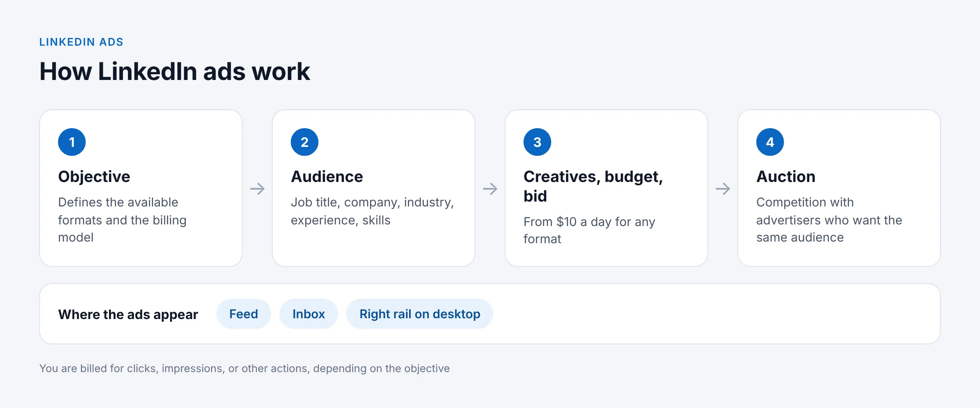Click the LINKEDIN ADS label
This screenshot has height=408, width=980.
pos(81,42)
